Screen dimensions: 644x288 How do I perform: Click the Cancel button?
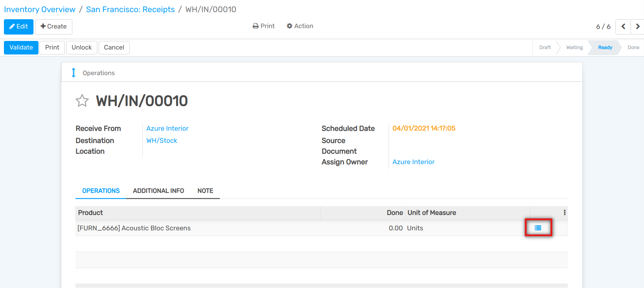tap(114, 47)
